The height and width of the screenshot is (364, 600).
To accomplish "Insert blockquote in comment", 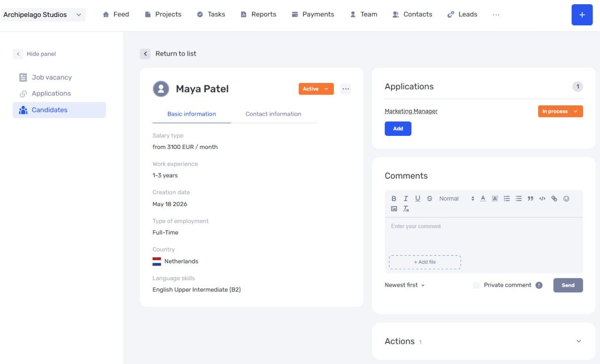I will (x=530, y=199).
